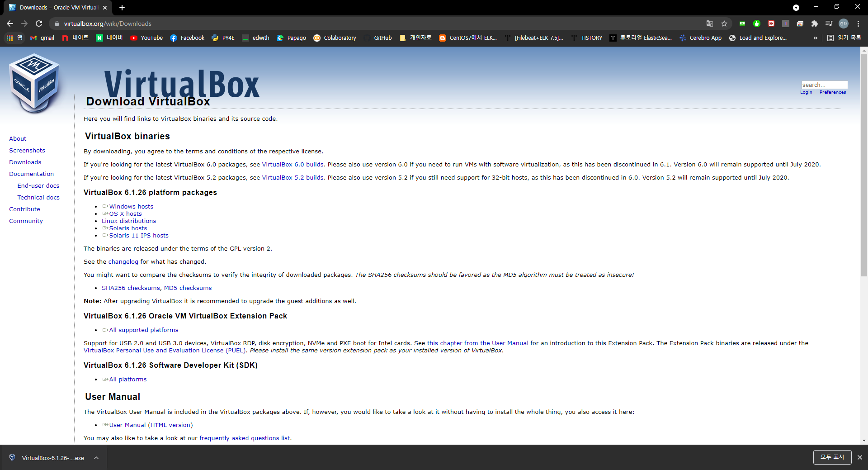The width and height of the screenshot is (868, 470).
Task: Bookmark this page with the star icon
Action: point(724,24)
